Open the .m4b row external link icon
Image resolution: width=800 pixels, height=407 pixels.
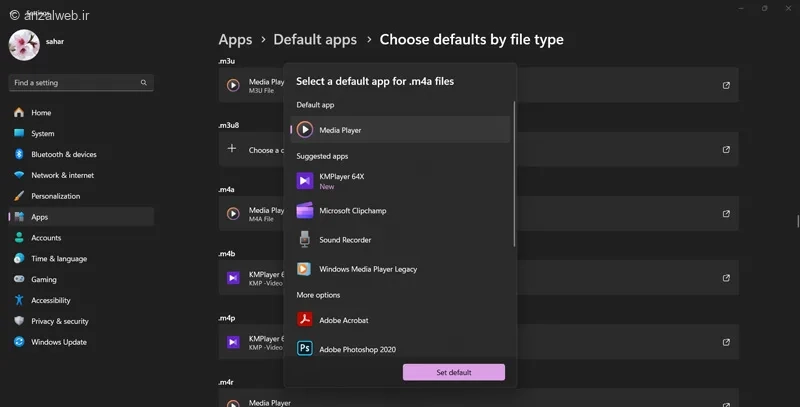(x=726, y=278)
